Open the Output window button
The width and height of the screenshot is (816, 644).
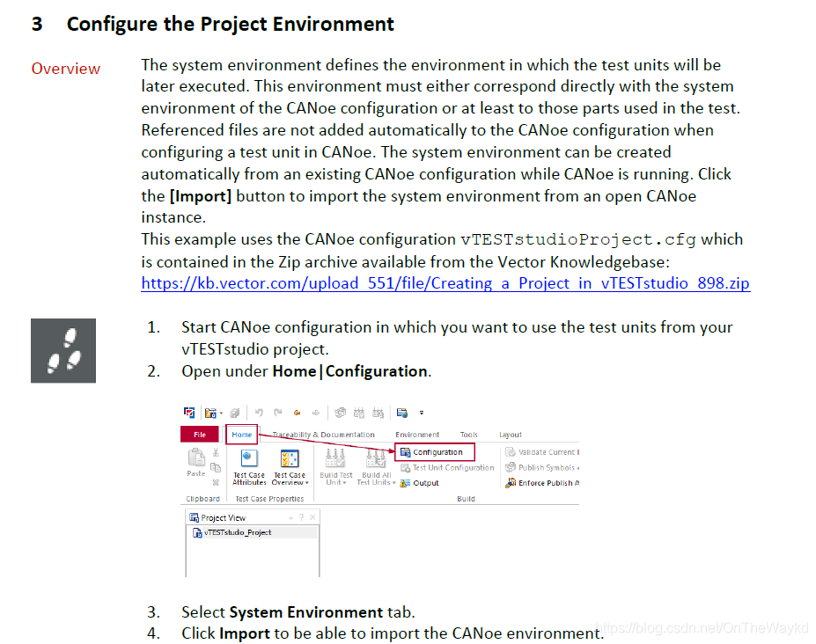coord(420,483)
